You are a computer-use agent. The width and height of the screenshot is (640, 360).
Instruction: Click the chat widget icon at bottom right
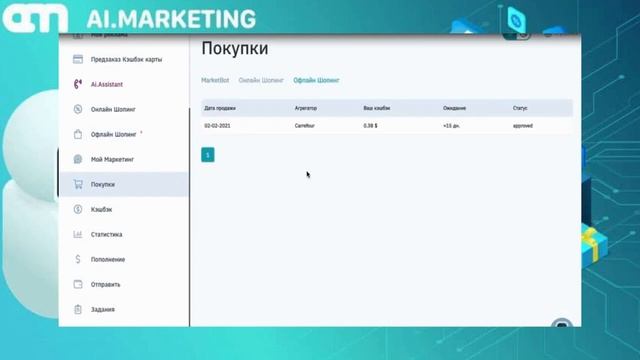click(562, 323)
